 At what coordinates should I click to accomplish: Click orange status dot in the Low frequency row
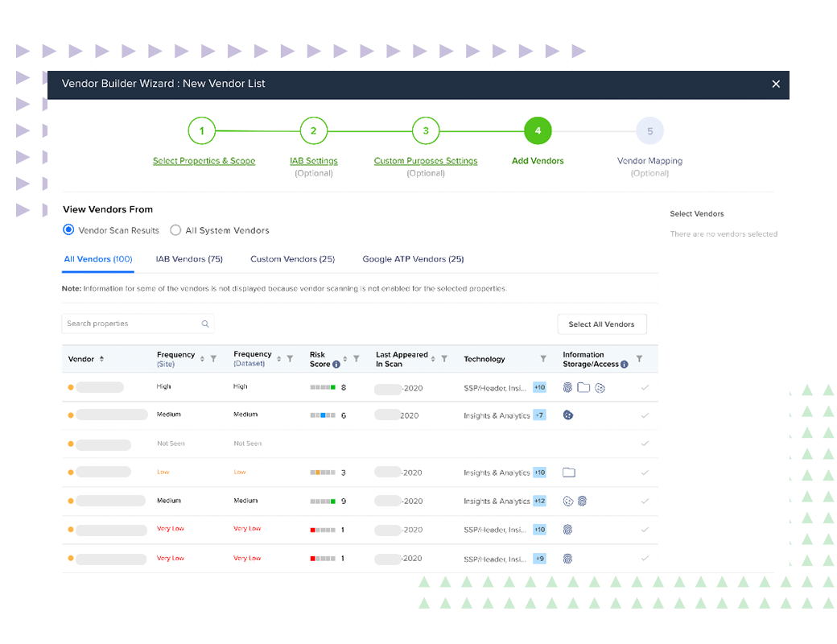71,472
